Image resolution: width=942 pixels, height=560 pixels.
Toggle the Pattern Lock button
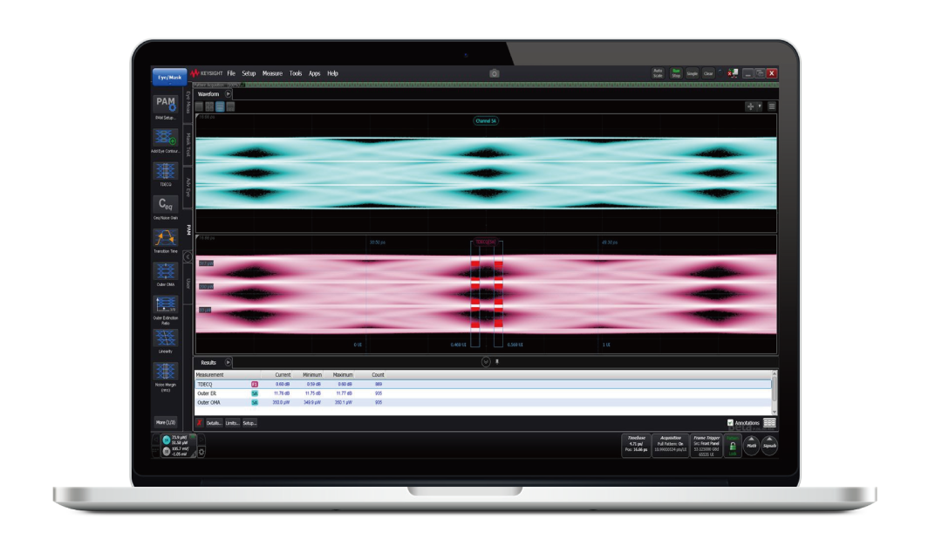tap(733, 446)
